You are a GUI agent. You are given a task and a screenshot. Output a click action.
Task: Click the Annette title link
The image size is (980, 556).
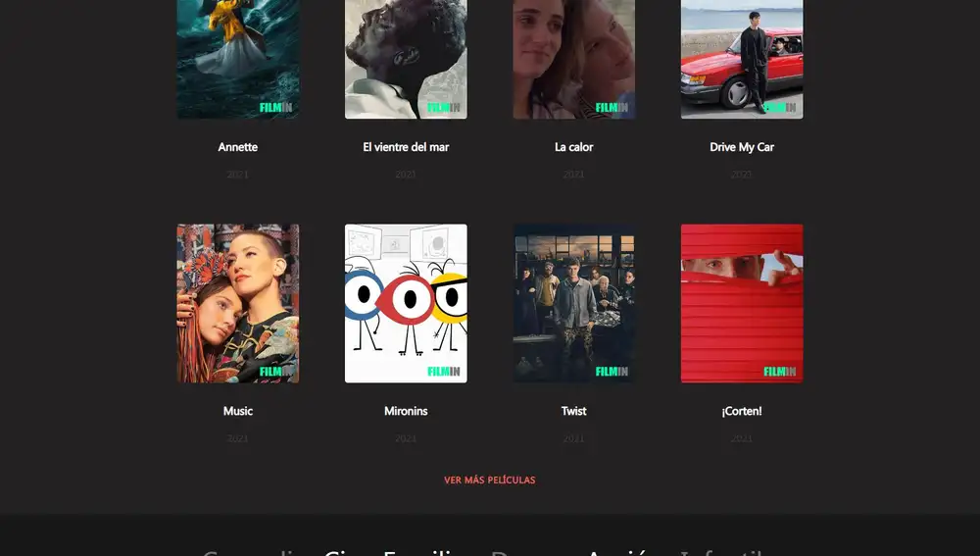tap(237, 147)
